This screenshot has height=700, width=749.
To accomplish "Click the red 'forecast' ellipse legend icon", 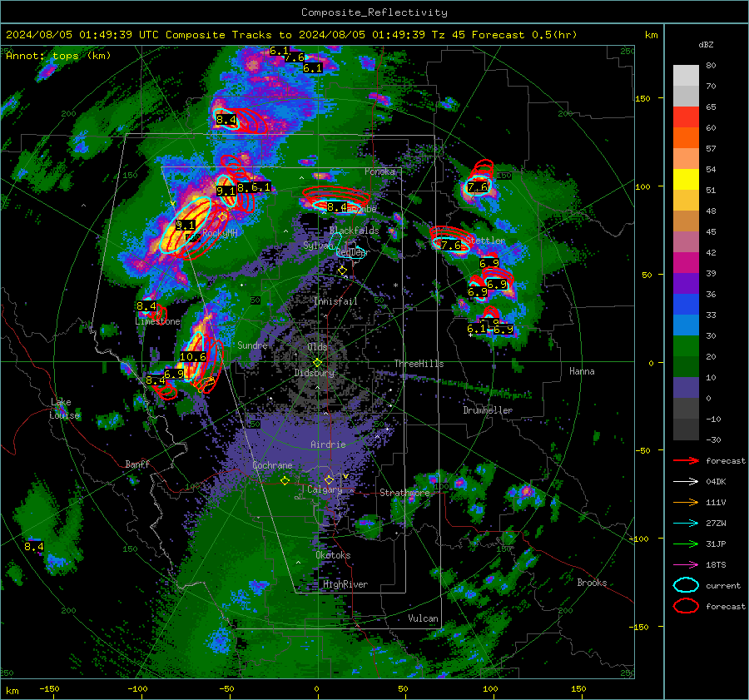I will (x=686, y=606).
